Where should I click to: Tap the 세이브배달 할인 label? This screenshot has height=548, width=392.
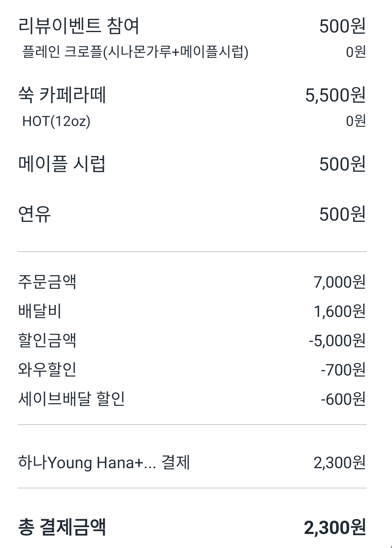click(x=71, y=399)
